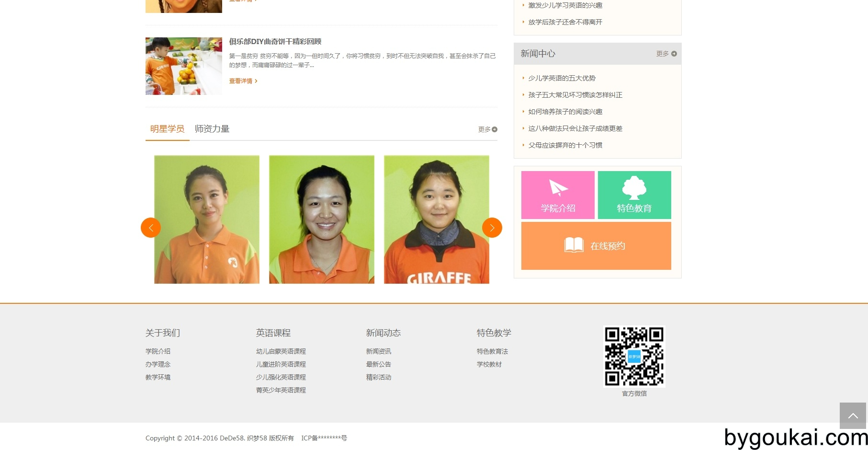Click the 官方微信 caption under QR code
The image size is (868, 450).
click(634, 393)
